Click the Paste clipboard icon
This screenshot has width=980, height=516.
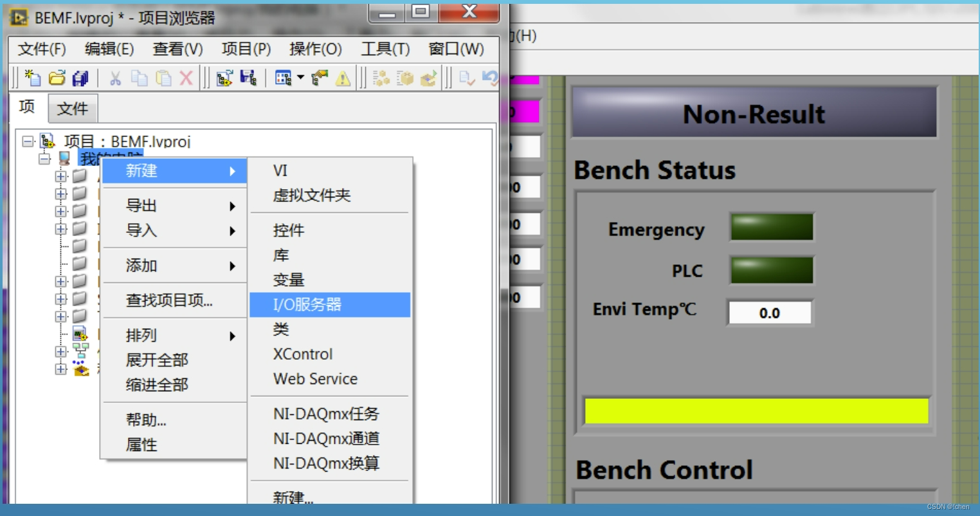coord(163,78)
